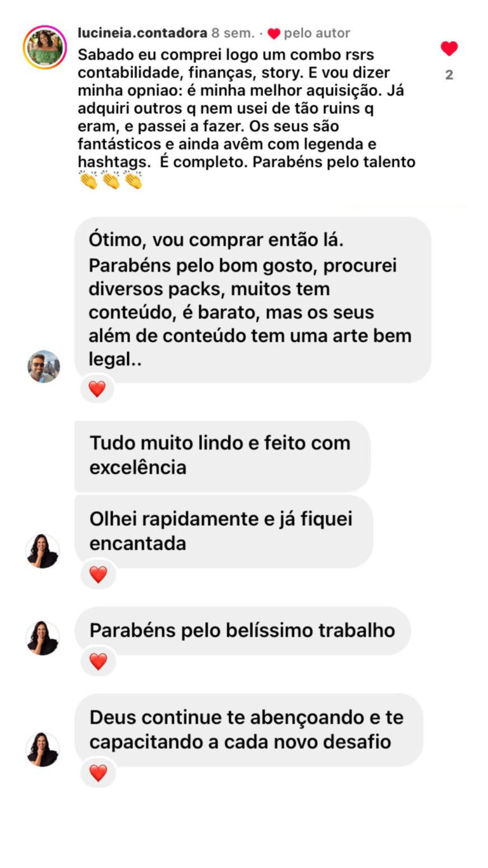
Task: Open the woman's avatar beside the 'encantada' message
Action: tap(43, 551)
